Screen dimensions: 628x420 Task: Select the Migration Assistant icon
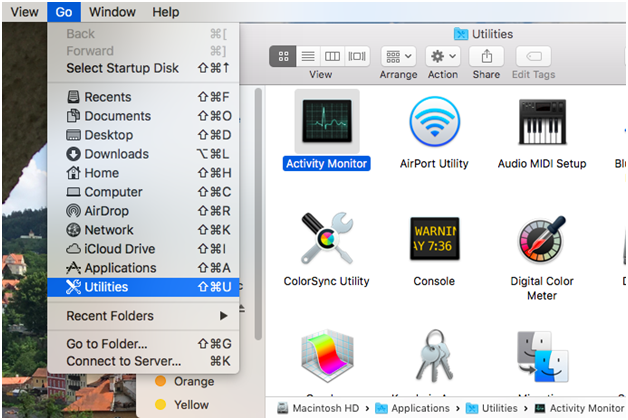click(543, 356)
